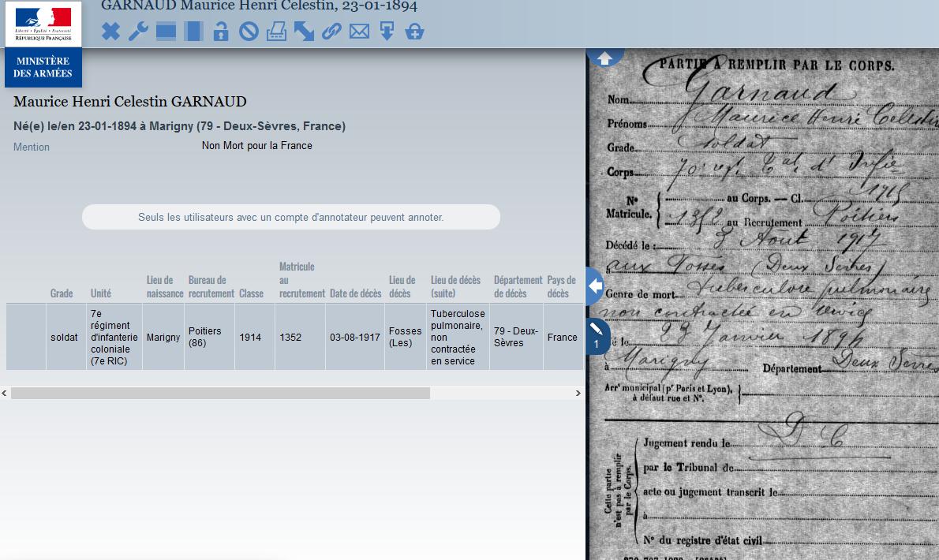Copy permalink using chain link icon
The image size is (939, 560).
tap(331, 31)
